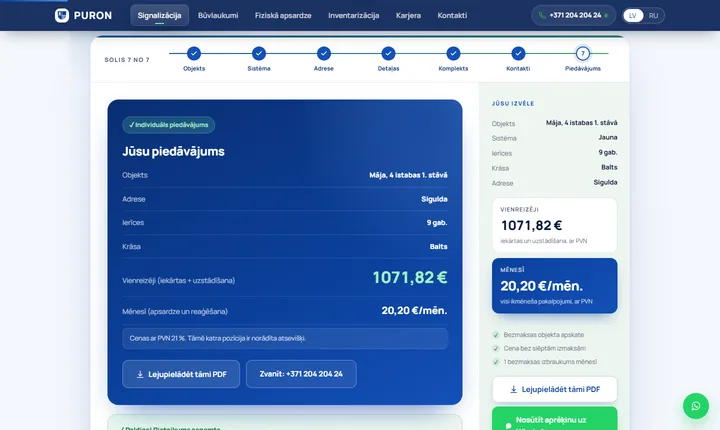The image size is (720, 430).
Task: Click the SOLIS 7 NO 7 label
Action: pos(127,60)
